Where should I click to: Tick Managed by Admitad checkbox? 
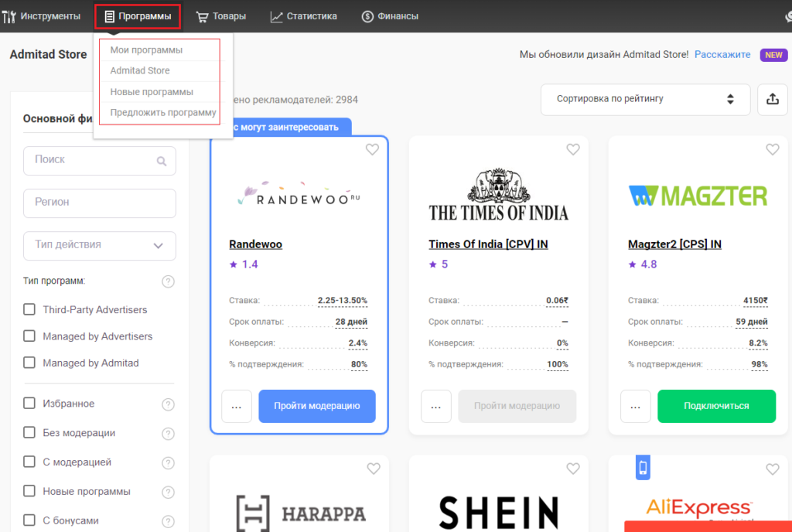click(x=29, y=363)
